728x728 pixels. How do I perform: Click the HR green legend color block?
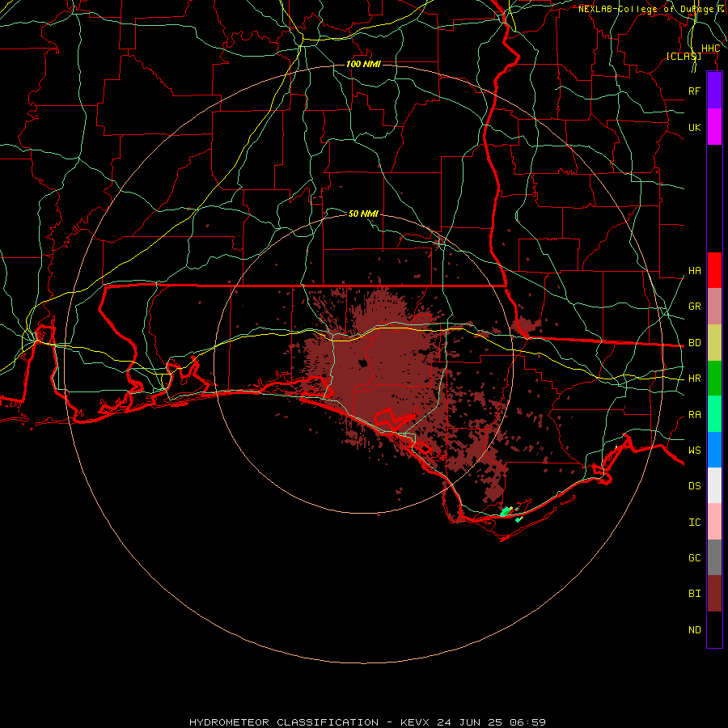[x=714, y=378]
